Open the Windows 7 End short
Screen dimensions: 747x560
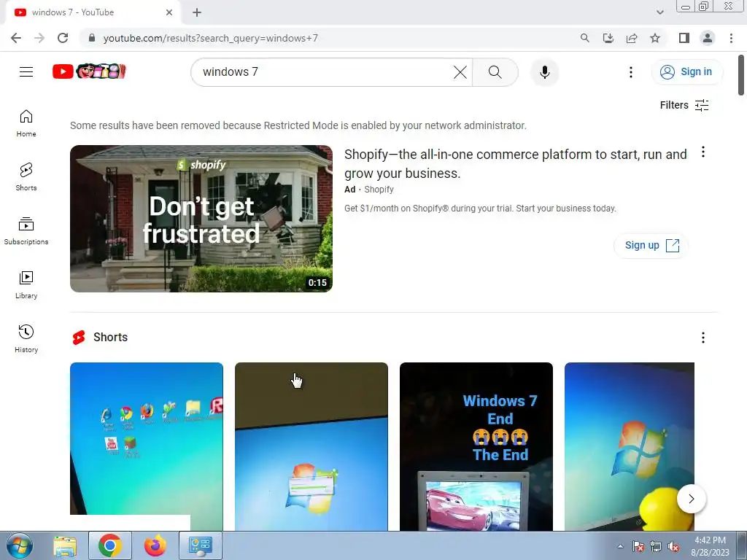[476, 446]
